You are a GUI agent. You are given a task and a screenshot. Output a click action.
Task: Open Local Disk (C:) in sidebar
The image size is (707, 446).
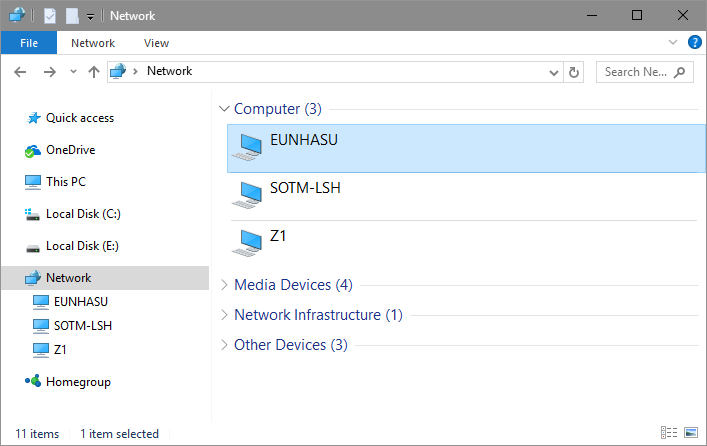83,214
